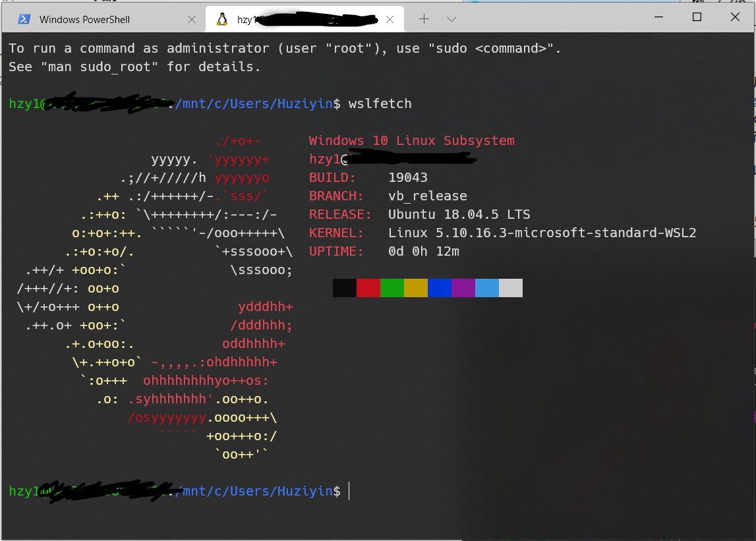The width and height of the screenshot is (756, 541).
Task: Click ASCII art line '+oo+++o:/'
Action: tap(241, 436)
